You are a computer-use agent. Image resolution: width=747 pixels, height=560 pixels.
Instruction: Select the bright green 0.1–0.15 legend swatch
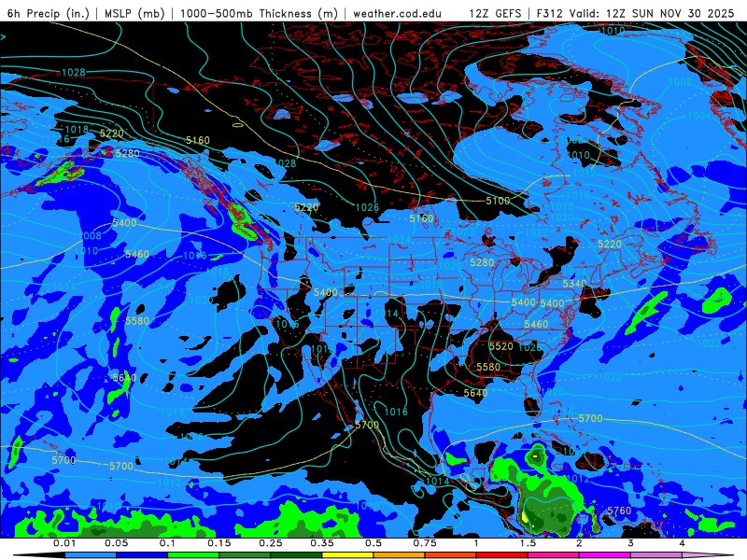193,555
